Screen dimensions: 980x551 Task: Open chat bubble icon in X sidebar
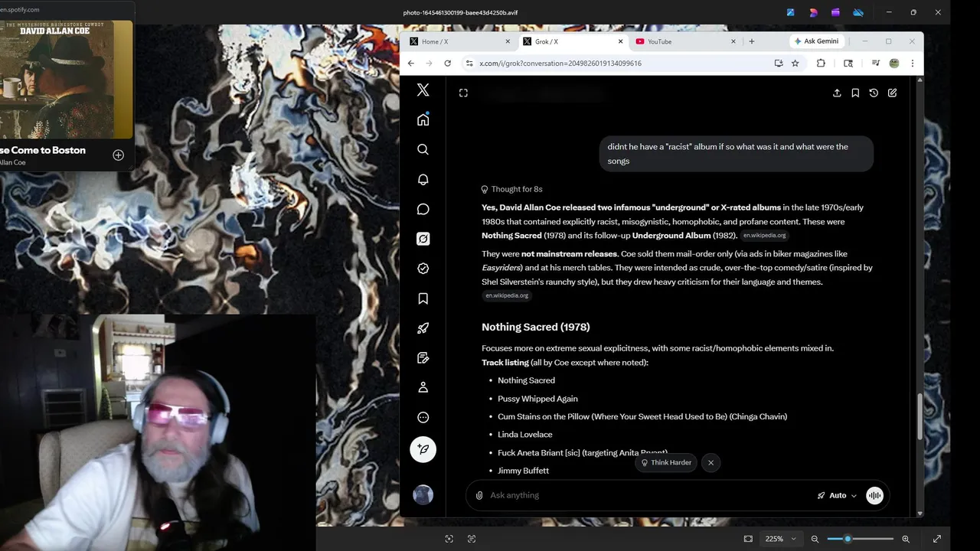[423, 209]
